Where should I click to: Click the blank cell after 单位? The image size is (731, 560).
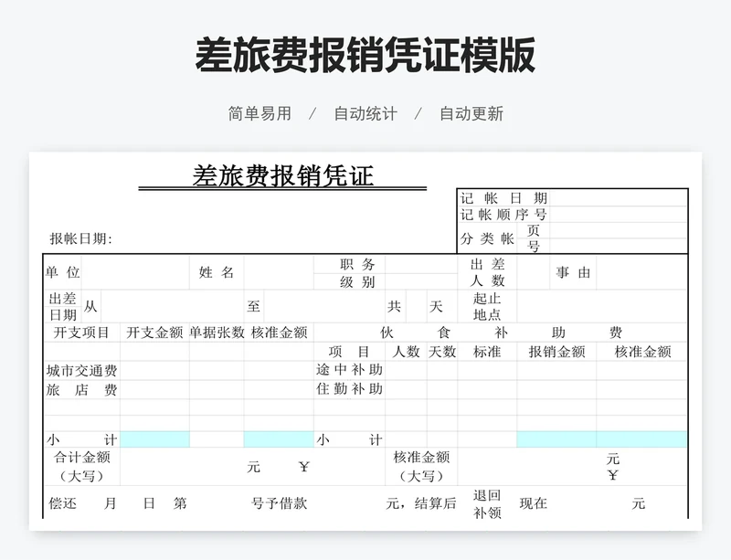pyautogui.click(x=135, y=272)
